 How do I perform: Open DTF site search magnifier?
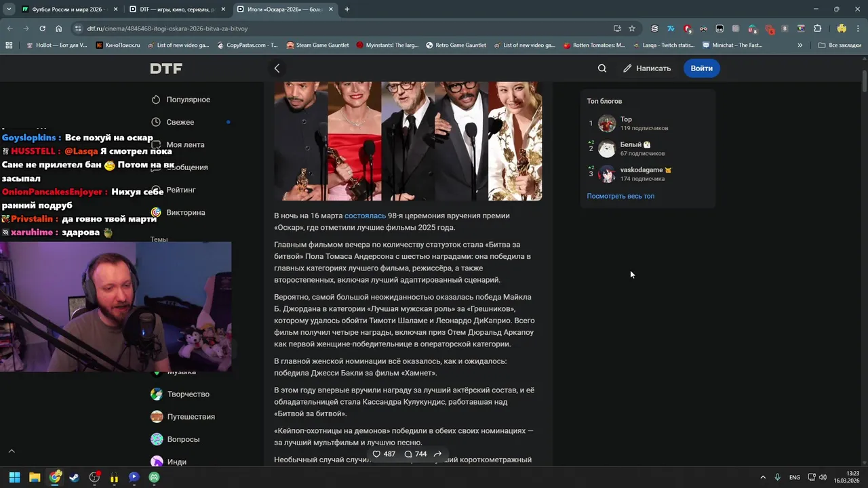pyautogui.click(x=602, y=68)
